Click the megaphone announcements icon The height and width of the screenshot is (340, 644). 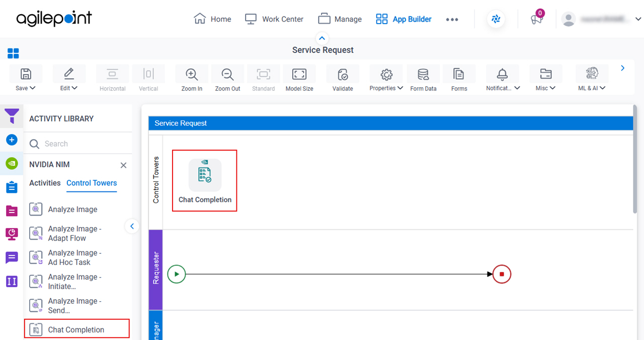tap(536, 20)
